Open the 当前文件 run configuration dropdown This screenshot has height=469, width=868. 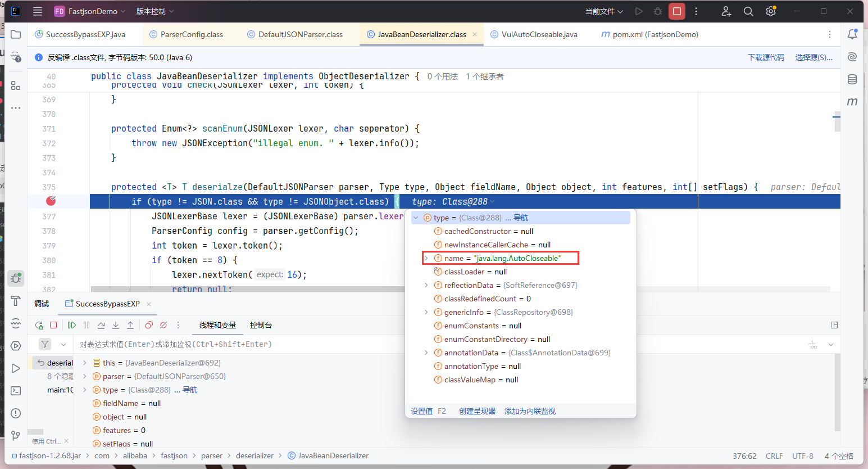604,11
